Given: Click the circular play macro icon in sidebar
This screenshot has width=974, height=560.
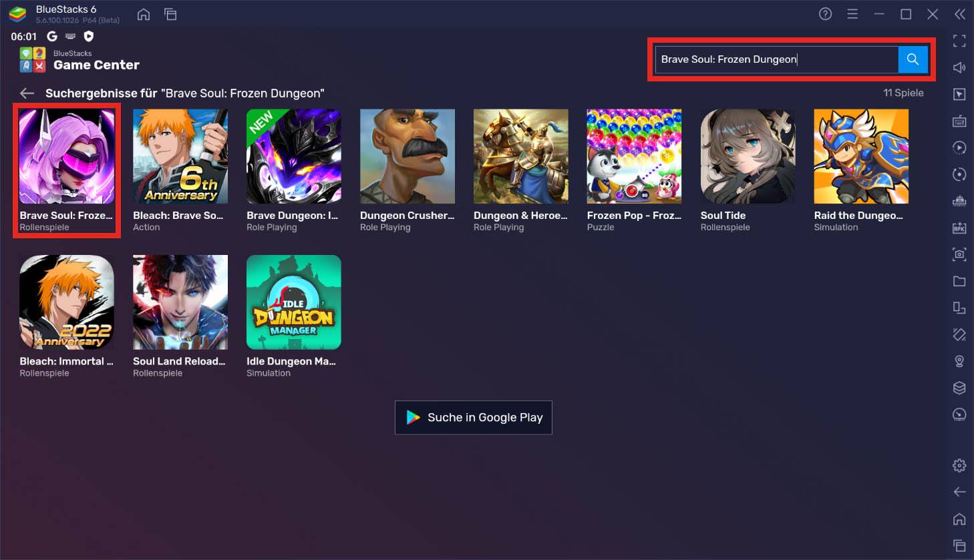Looking at the screenshot, I should tap(959, 148).
